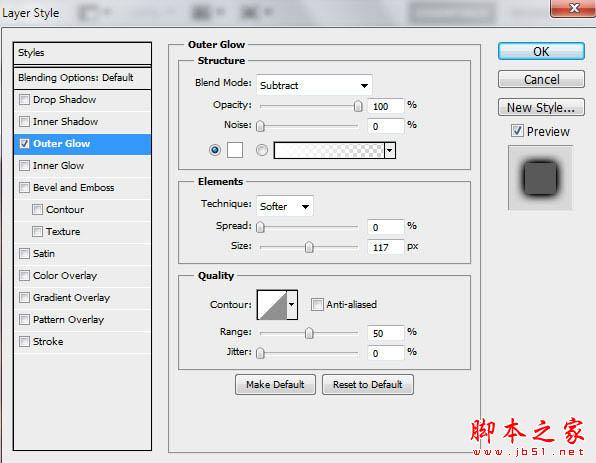Enable the Anti-aliased checkbox

pyautogui.click(x=317, y=304)
